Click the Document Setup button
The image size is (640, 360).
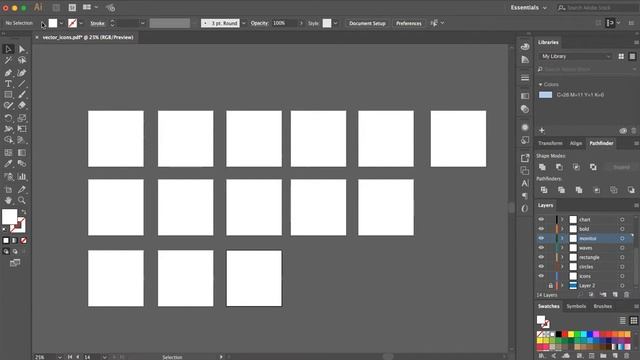coord(367,23)
